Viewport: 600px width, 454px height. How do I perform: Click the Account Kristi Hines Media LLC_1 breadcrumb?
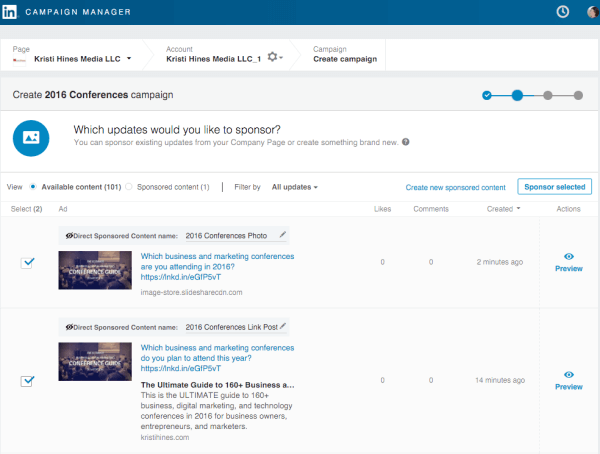pyautogui.click(x=214, y=59)
